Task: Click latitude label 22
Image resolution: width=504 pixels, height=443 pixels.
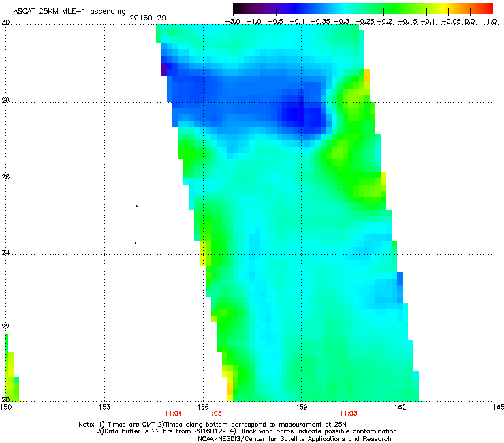Action: [5, 326]
